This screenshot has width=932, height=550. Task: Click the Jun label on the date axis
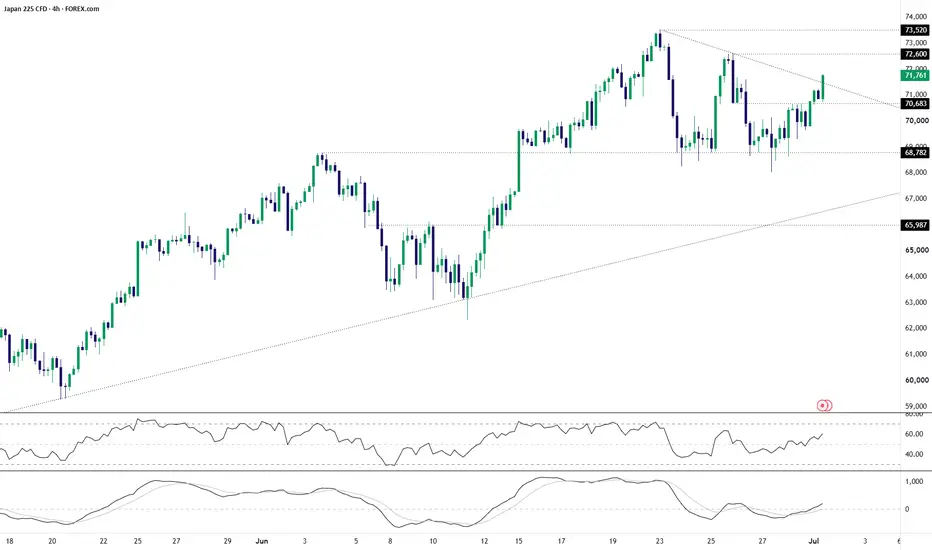pos(262,541)
